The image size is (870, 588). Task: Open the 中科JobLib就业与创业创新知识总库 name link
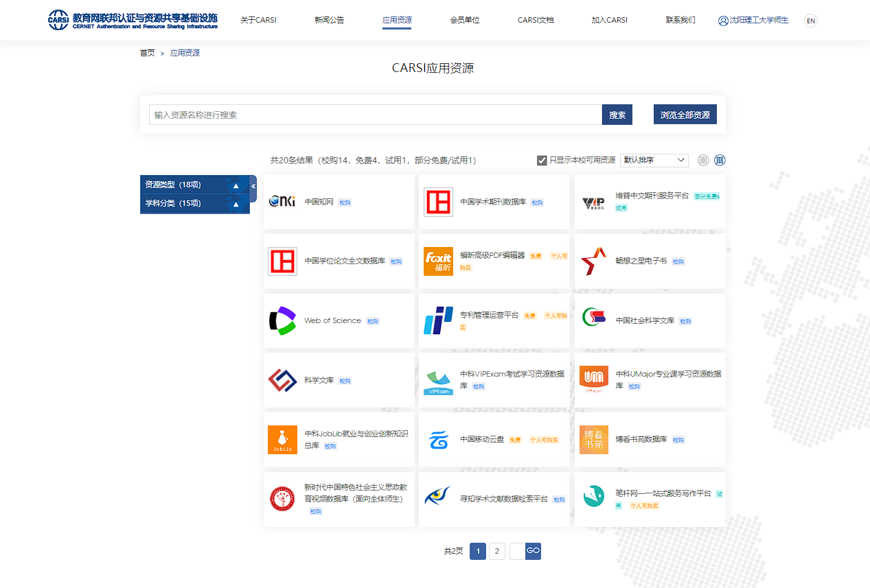pyautogui.click(x=356, y=439)
